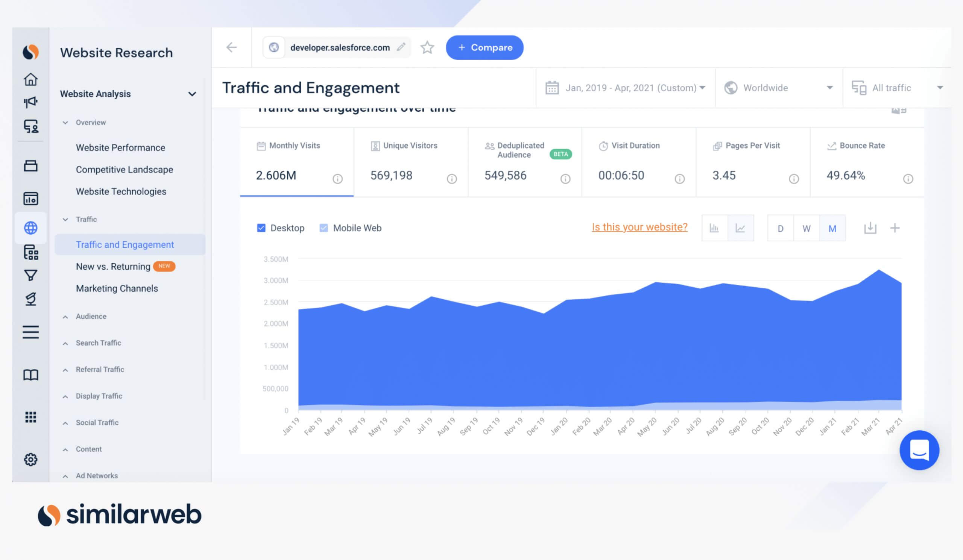Download the chart data

pyautogui.click(x=870, y=228)
